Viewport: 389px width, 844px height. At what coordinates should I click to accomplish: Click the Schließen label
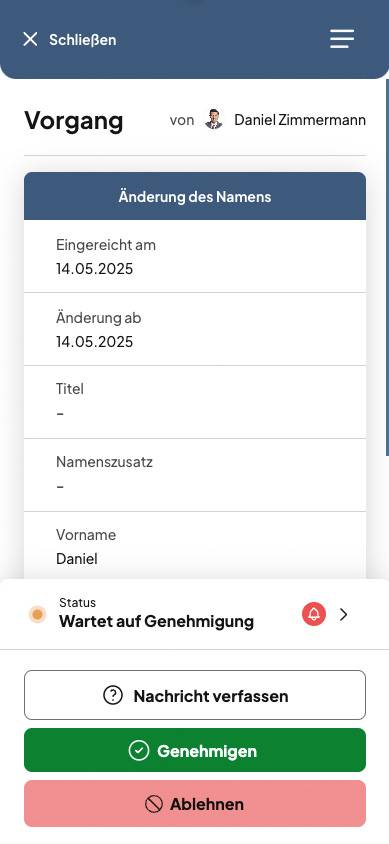(82, 40)
